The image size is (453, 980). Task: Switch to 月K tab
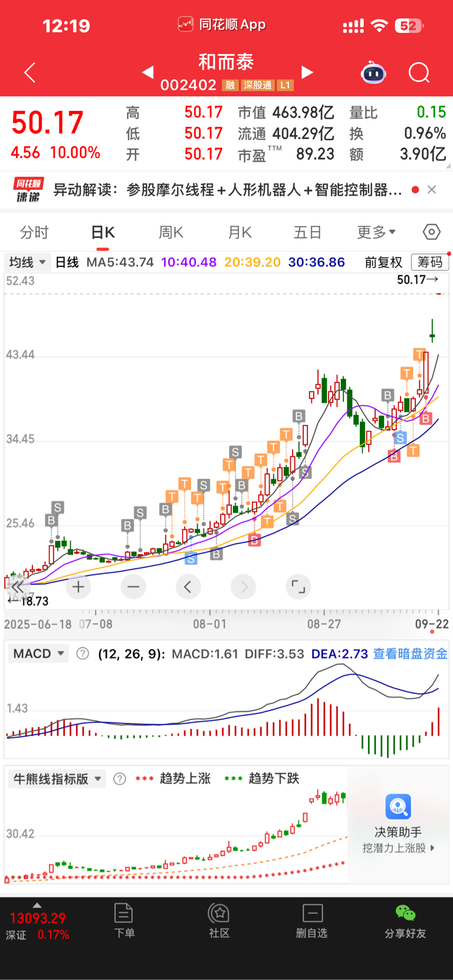239,232
